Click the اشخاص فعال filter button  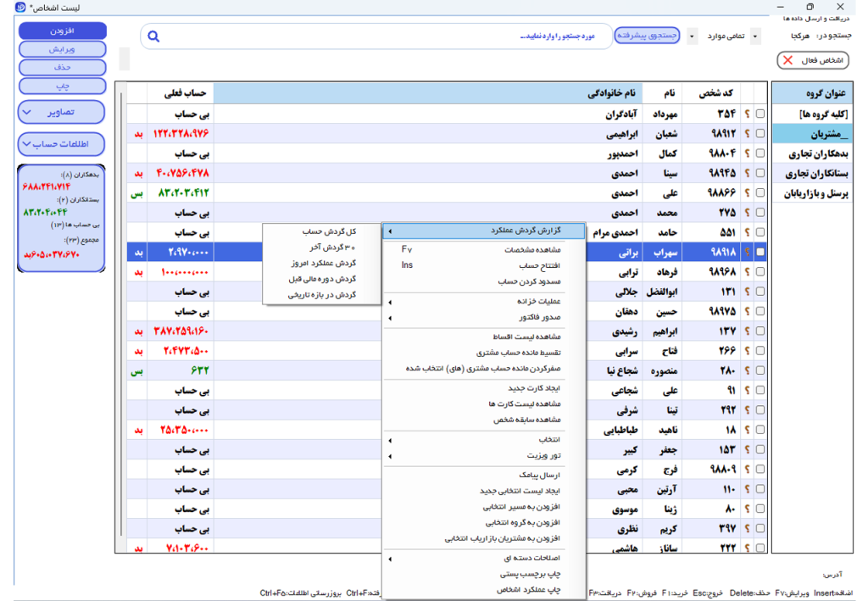(x=813, y=60)
